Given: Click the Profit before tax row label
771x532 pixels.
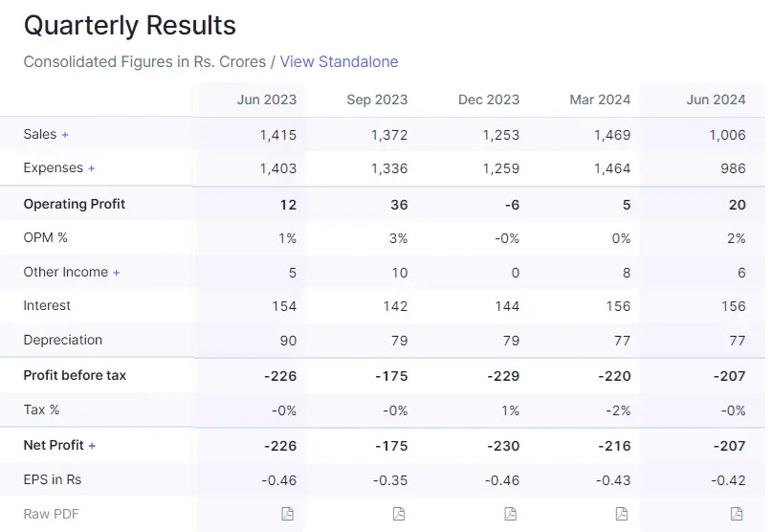Looking at the screenshot, I should tap(75, 375).
